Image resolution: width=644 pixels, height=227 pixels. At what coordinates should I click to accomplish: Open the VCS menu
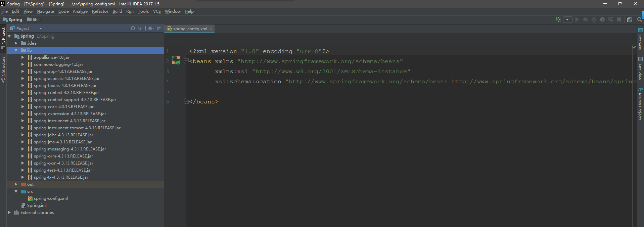pos(157,11)
